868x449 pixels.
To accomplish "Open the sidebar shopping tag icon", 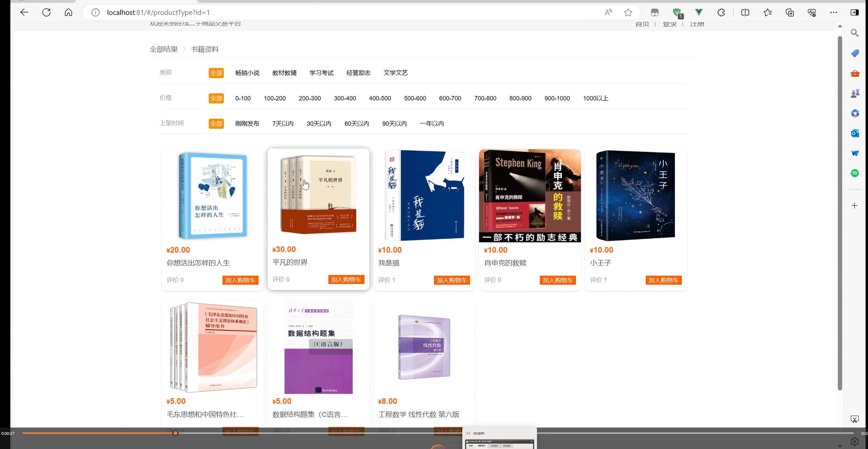I will pyautogui.click(x=855, y=53).
